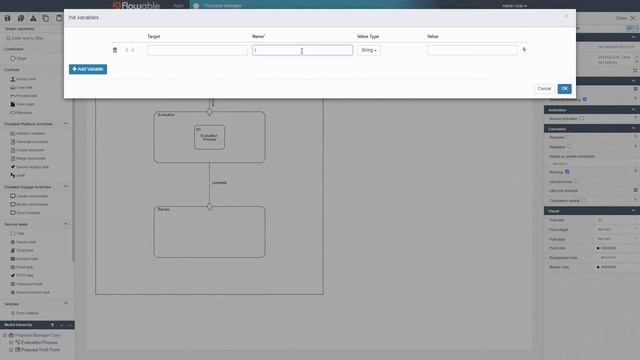Open the Value Type String dropdown
The image size is (640, 360).
click(x=369, y=50)
